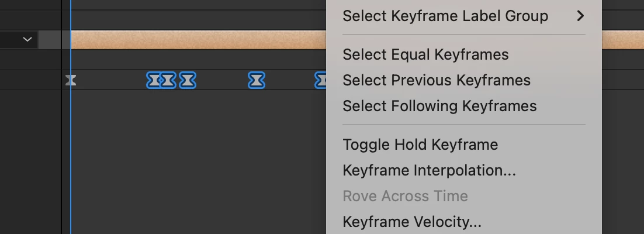
Task: Click the third blue-highlighted keyframe
Action: pyautogui.click(x=188, y=80)
